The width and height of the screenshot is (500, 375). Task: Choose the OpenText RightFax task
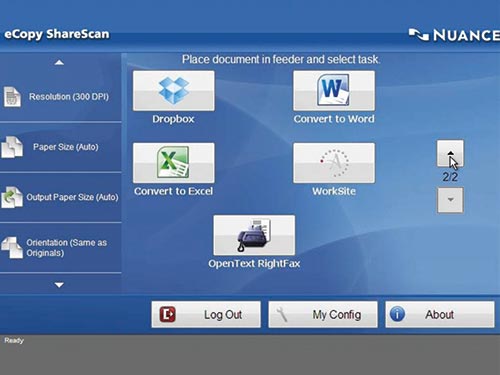[x=254, y=235]
